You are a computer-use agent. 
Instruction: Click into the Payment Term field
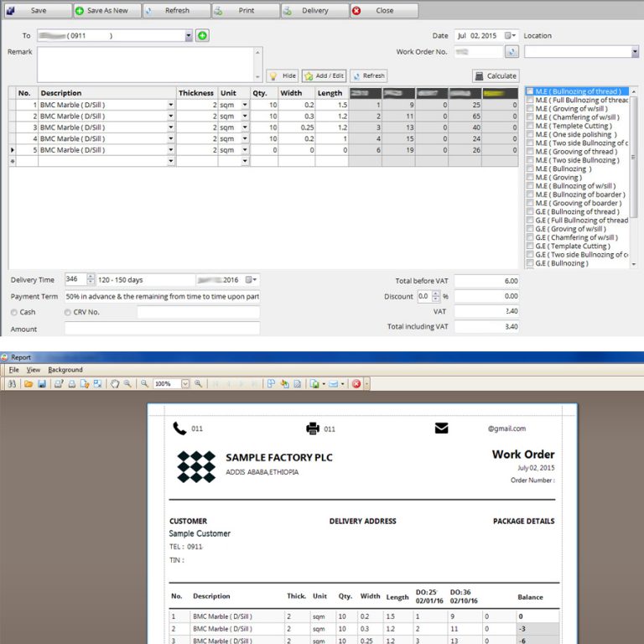click(162, 297)
